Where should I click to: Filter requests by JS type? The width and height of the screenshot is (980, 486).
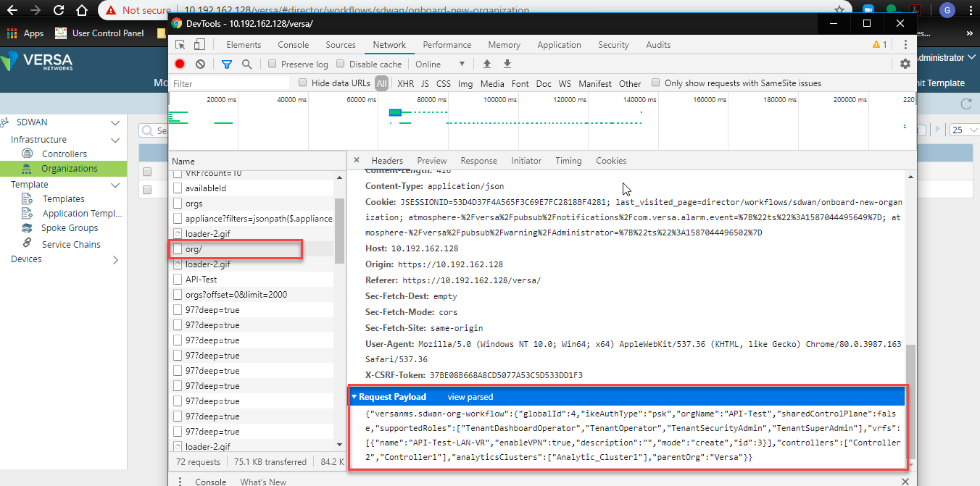point(425,83)
